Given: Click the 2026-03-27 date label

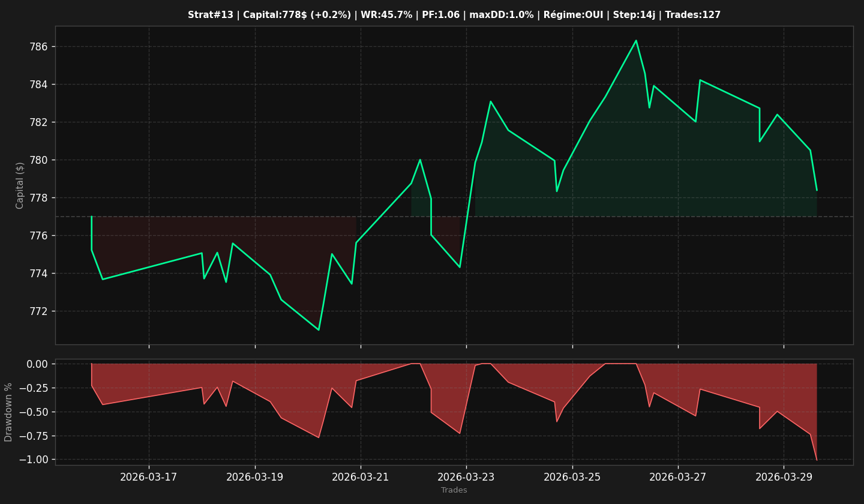Looking at the screenshot, I should [x=678, y=477].
